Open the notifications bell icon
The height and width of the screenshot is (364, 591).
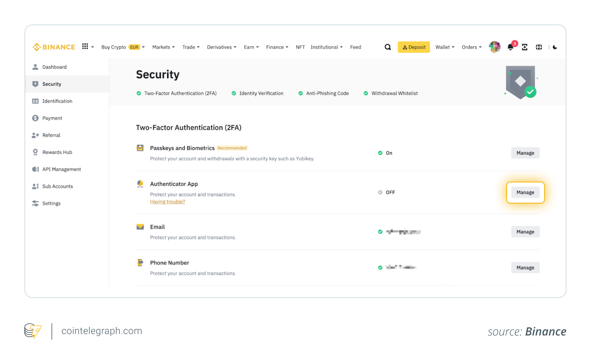510,47
